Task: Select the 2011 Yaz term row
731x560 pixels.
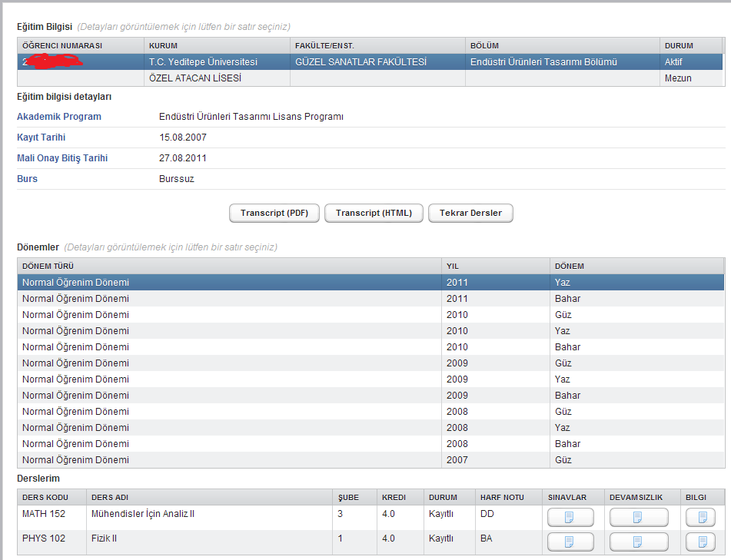Action: coord(370,283)
